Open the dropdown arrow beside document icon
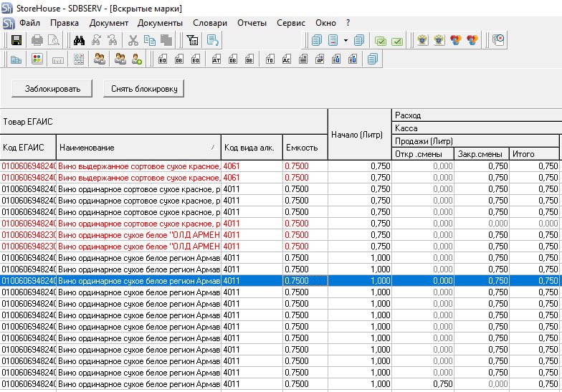Screen dimensions: 562x392 (x=346, y=40)
